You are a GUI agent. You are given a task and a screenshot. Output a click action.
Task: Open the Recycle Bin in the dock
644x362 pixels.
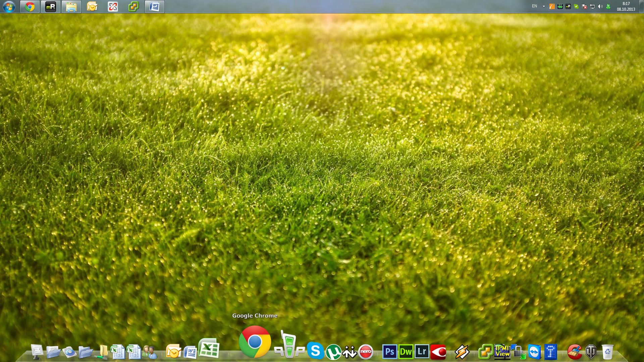[x=607, y=352]
